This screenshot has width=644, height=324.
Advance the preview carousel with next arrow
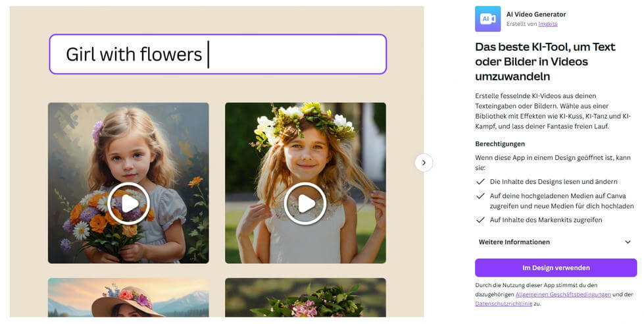pyautogui.click(x=424, y=163)
